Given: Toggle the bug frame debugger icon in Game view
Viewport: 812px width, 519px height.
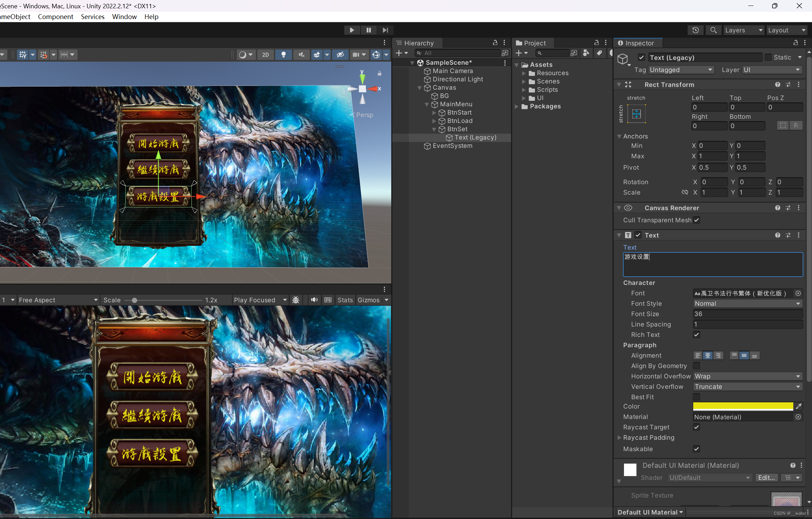Looking at the screenshot, I should 296,300.
